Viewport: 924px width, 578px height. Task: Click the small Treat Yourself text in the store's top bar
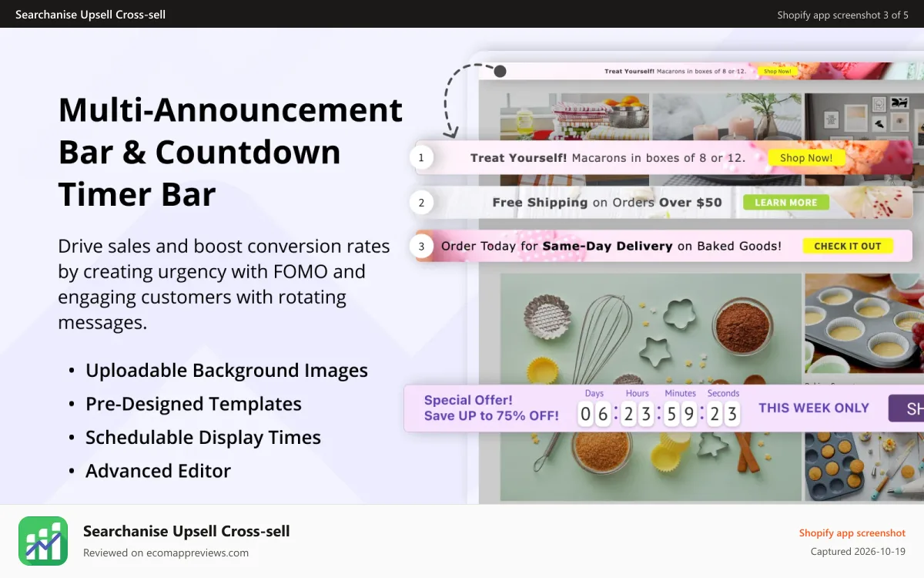tap(675, 71)
